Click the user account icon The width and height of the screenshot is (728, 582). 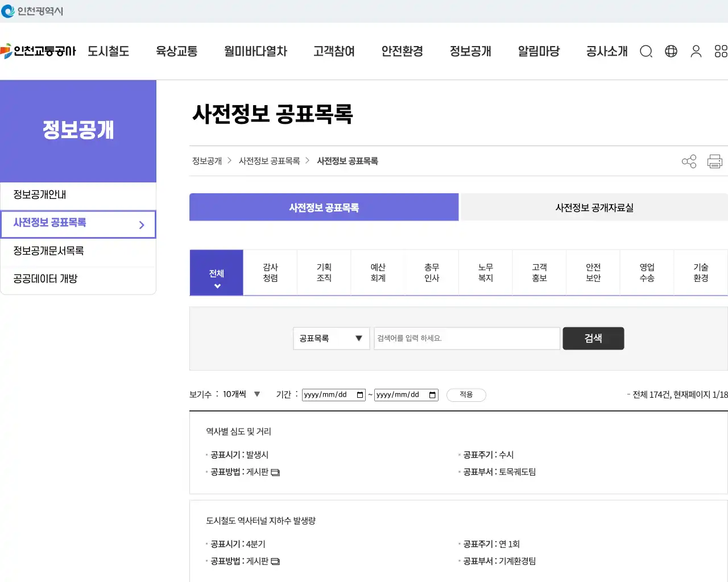tap(696, 52)
